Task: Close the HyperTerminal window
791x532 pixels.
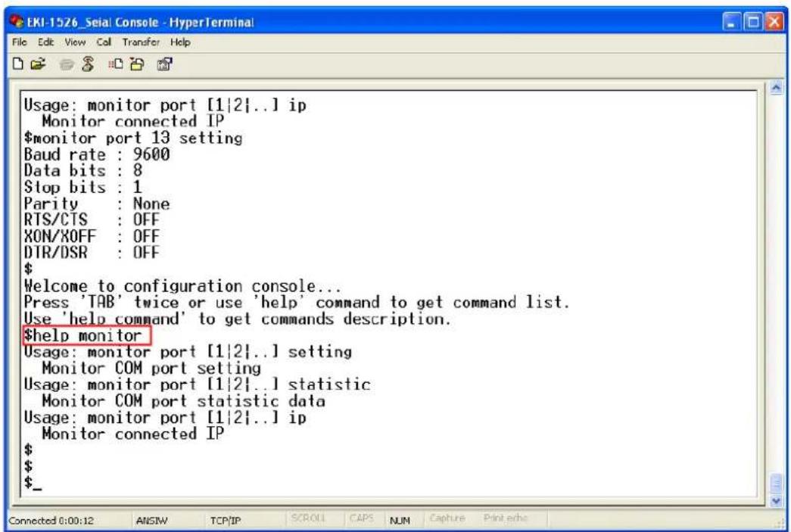Action: pyautogui.click(x=774, y=22)
